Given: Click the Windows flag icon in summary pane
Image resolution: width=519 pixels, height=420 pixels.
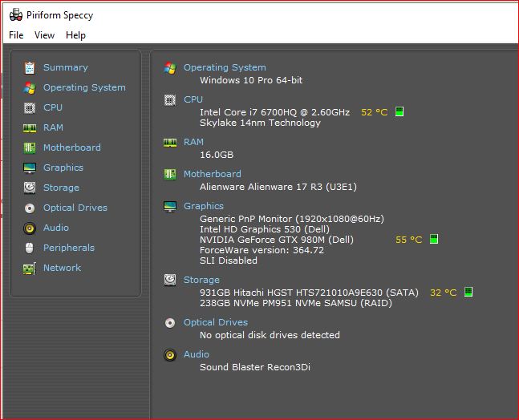Looking at the screenshot, I should 170,68.
